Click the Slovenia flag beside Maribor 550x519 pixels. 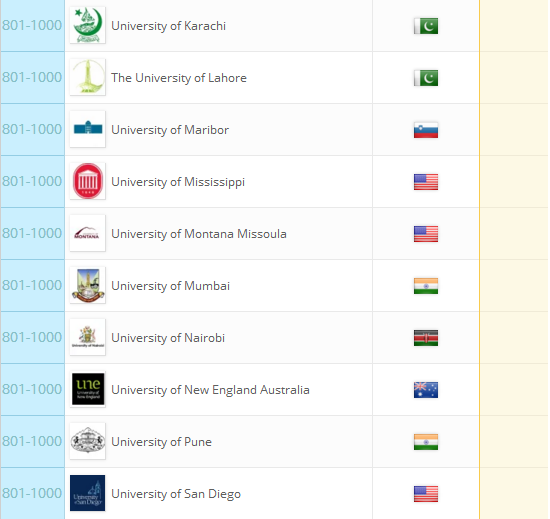tap(426, 130)
